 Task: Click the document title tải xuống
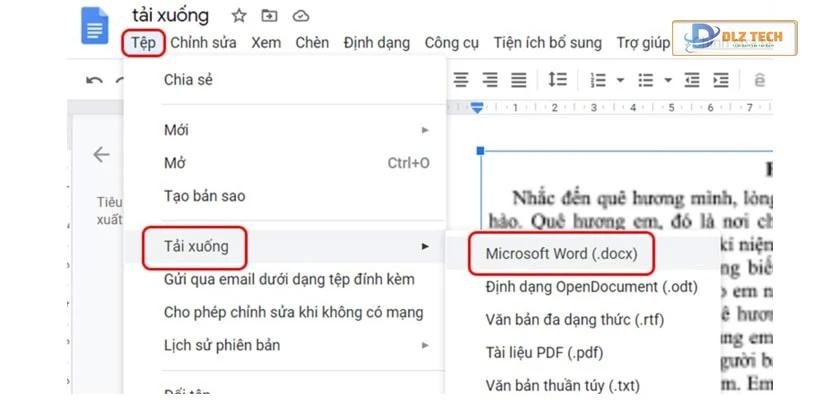coord(171,15)
